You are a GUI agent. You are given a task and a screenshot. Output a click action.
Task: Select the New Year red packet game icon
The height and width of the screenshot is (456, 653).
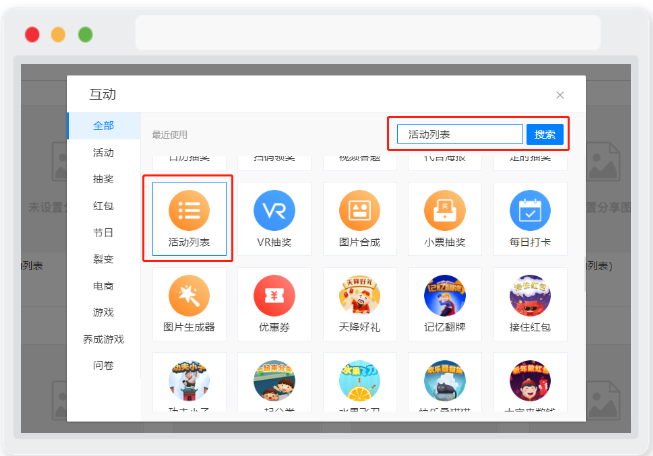(x=530, y=381)
